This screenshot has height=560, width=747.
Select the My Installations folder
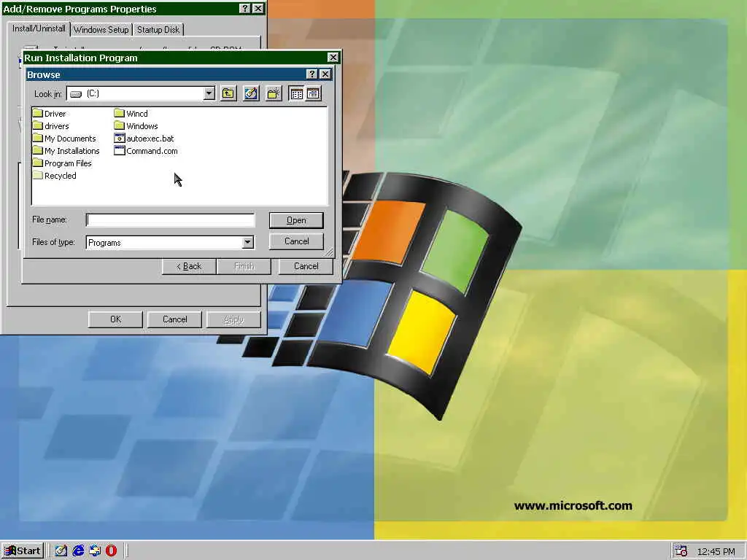tap(66, 150)
